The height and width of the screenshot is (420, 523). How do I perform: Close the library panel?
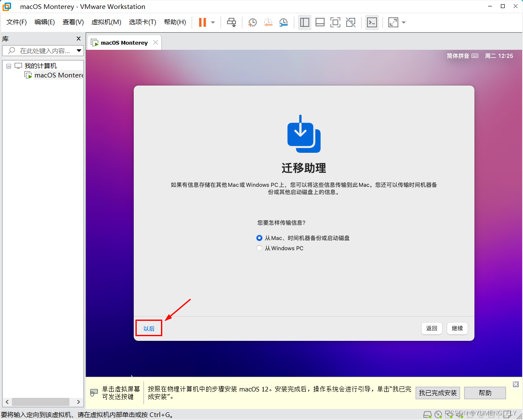78,39
